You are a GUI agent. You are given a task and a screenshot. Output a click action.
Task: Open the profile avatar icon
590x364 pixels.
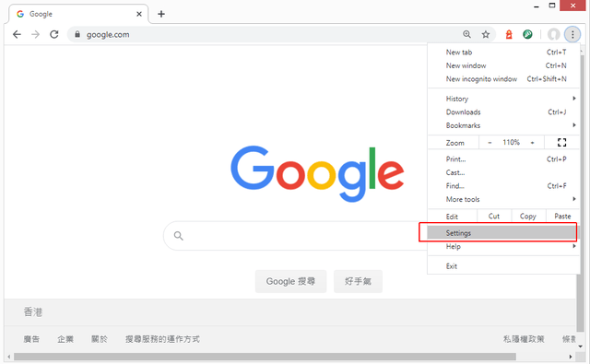tap(553, 35)
